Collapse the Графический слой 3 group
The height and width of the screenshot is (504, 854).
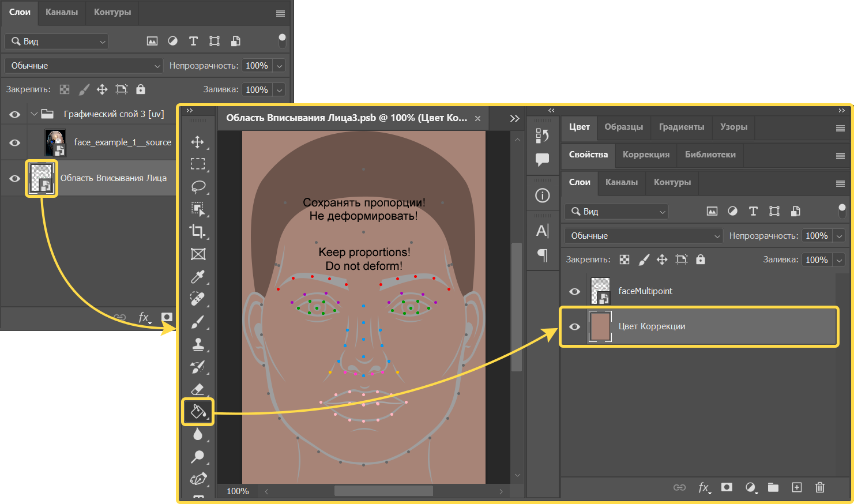(34, 114)
